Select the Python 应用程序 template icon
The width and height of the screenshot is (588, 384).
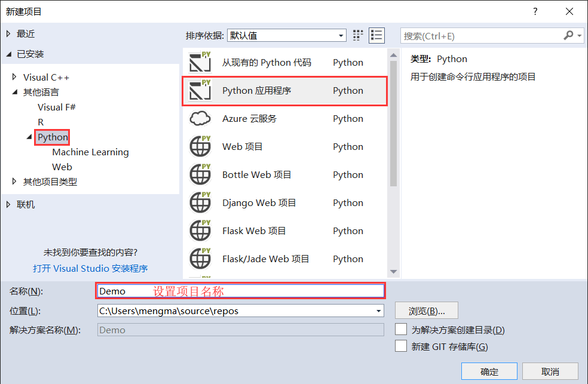[200, 90]
